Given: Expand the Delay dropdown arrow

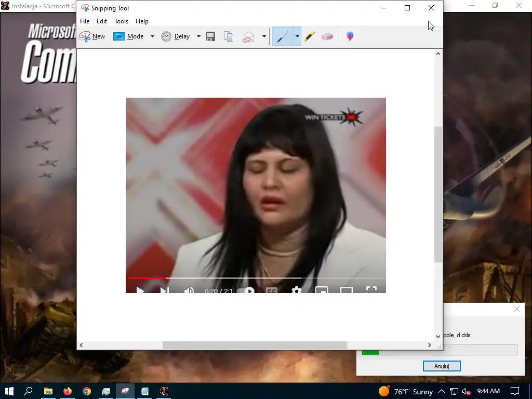Looking at the screenshot, I should tap(198, 36).
